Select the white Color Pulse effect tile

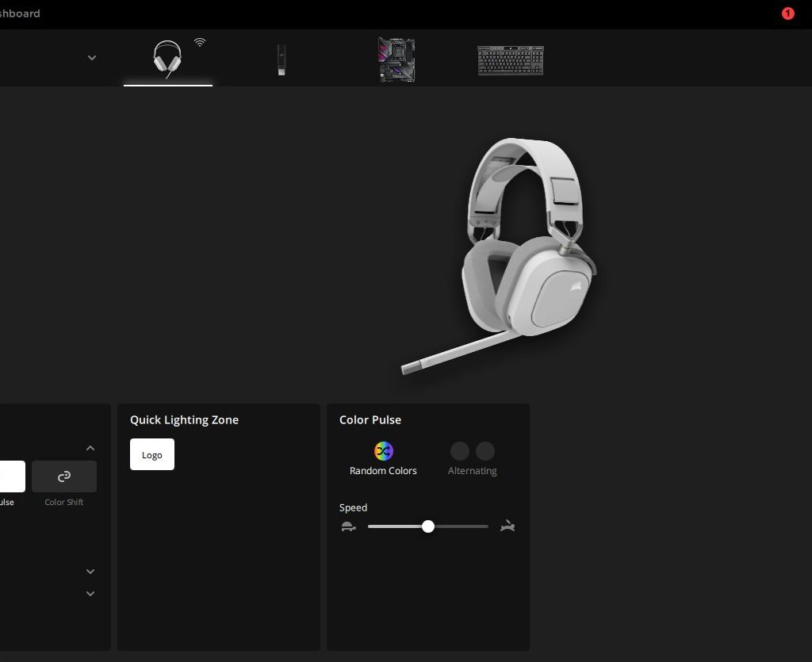[x=11, y=476]
